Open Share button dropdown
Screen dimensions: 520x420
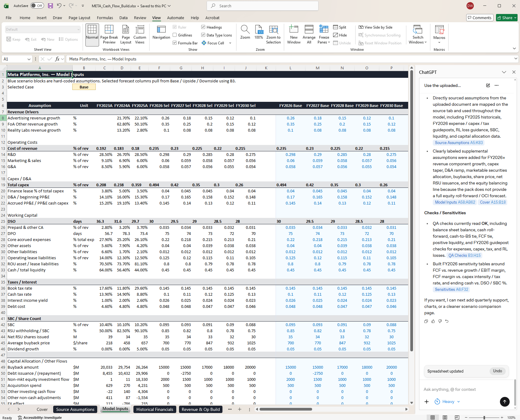point(515,18)
